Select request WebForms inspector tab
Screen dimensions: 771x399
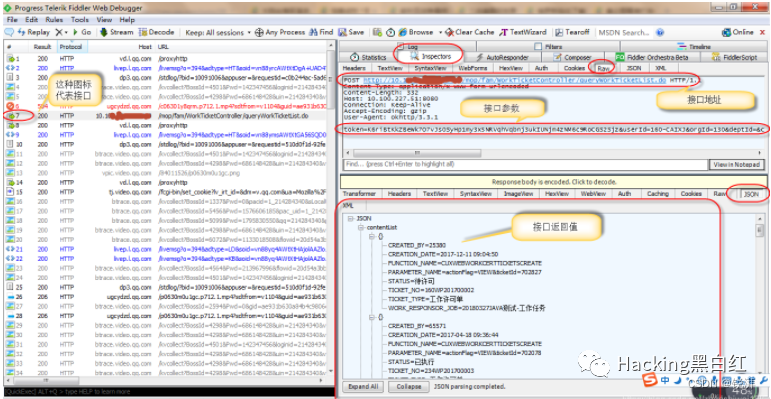click(472, 68)
